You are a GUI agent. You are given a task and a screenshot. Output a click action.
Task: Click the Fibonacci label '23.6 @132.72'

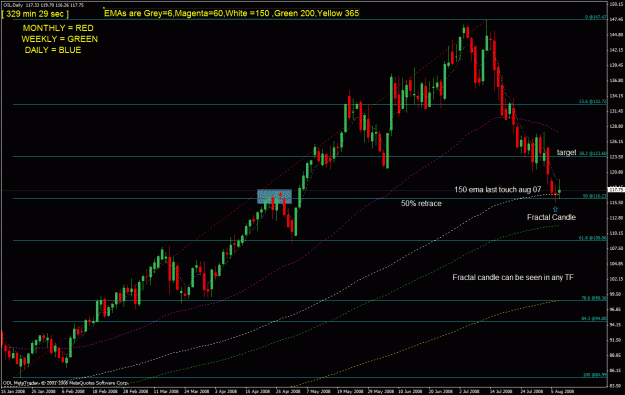pyautogui.click(x=593, y=102)
